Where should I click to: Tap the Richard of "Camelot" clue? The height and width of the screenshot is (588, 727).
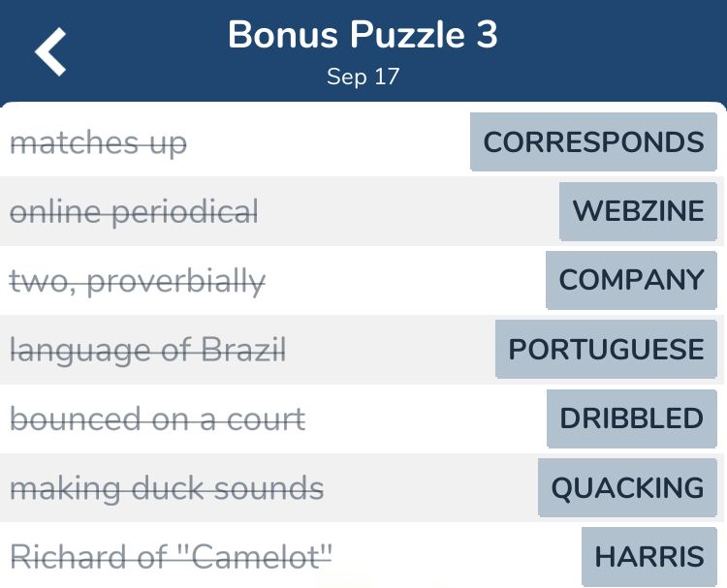(171, 557)
